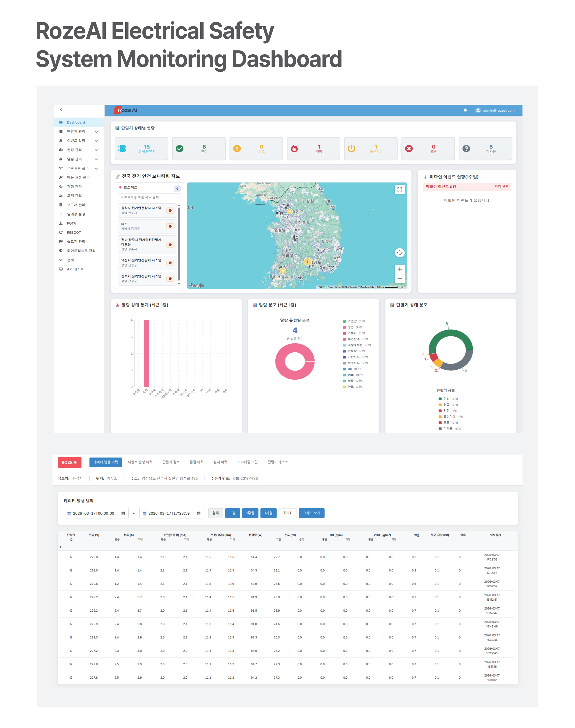Image resolution: width=575 pixels, height=728 pixels.
Task: Click the shield icon for 화이트리스트 관리
Action: coord(61,250)
